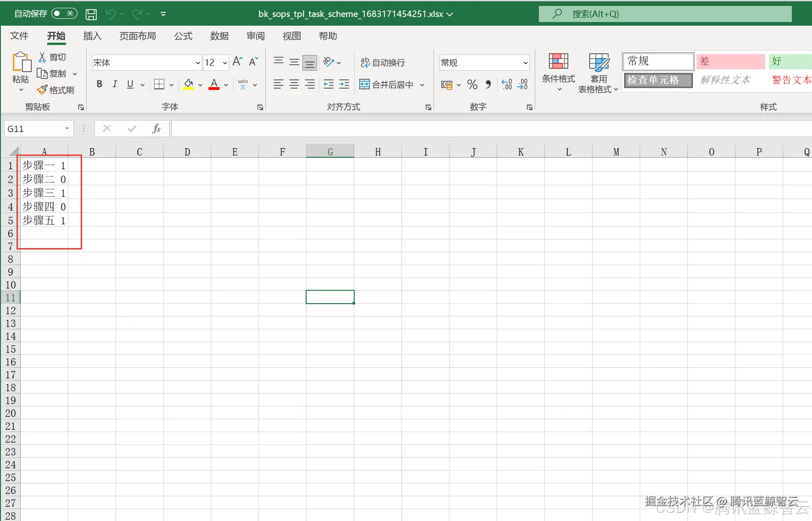This screenshot has height=521, width=812.
Task: Switch to the Formulas (公式) tab
Action: click(x=183, y=36)
